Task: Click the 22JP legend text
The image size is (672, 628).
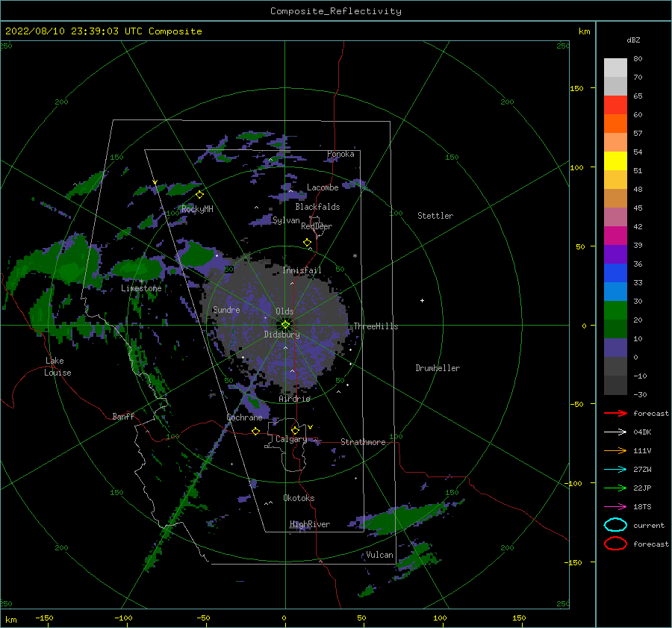Action: click(x=642, y=488)
